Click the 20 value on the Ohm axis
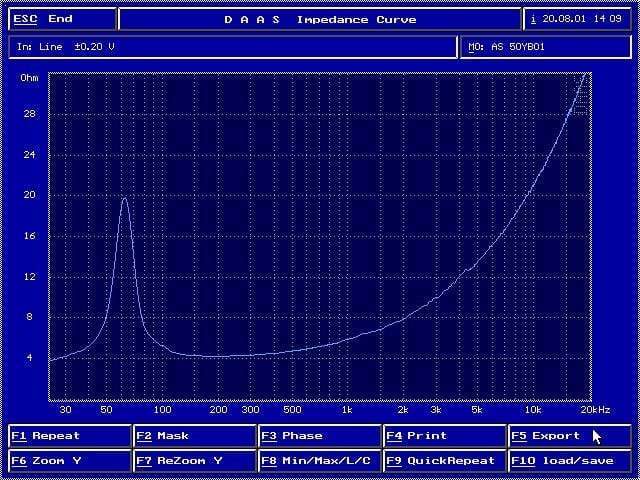 pos(28,196)
